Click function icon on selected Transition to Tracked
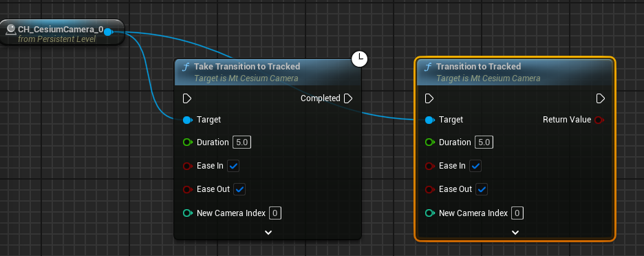Viewport: 644px width, 256px height. tap(428, 67)
